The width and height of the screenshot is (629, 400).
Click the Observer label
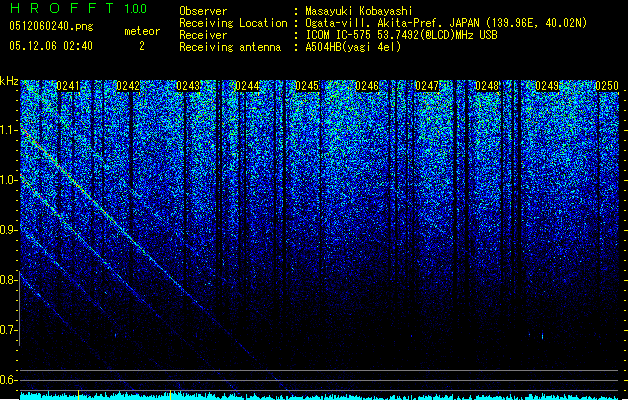pos(203,11)
